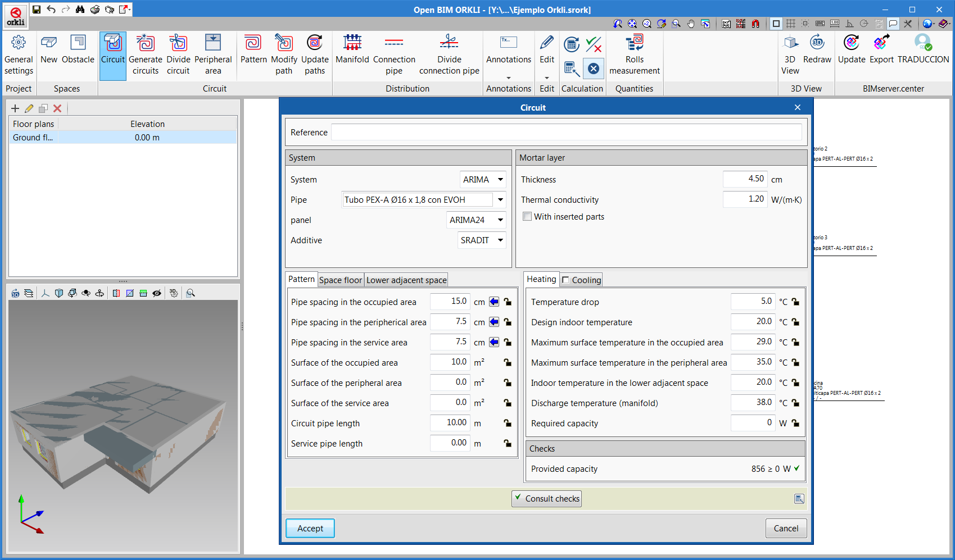Activate the Redraw tool in 3D View group

click(817, 53)
